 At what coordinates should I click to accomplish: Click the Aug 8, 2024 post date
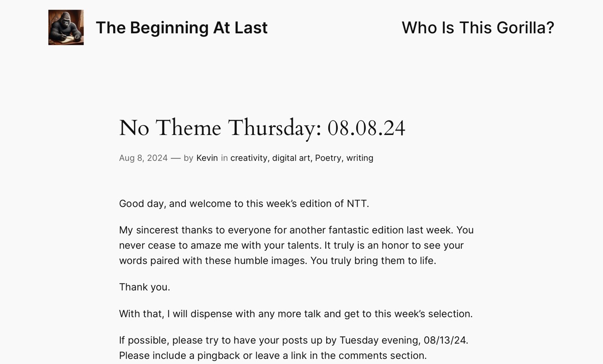point(143,158)
